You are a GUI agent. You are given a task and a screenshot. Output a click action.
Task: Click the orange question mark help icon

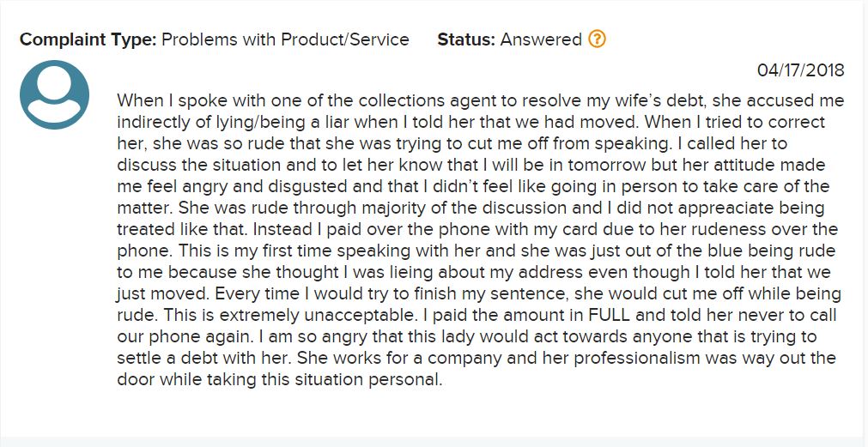click(x=597, y=39)
